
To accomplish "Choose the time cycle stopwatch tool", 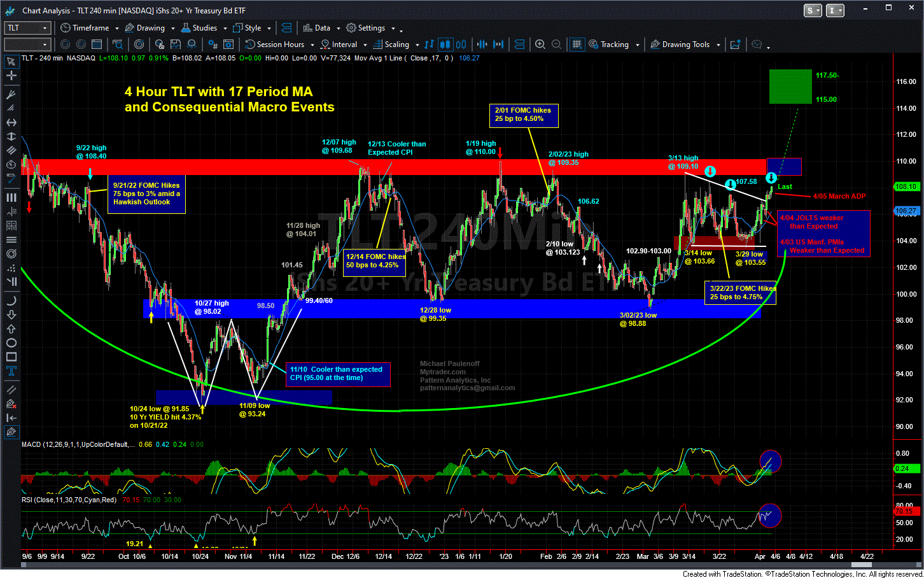I will (x=11, y=164).
